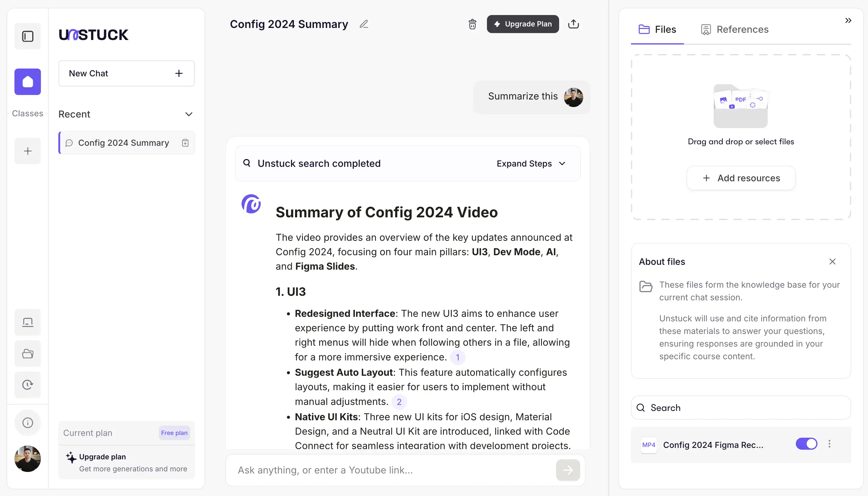This screenshot has height=496, width=868.
Task: Click the share/export icon
Action: 573,24
